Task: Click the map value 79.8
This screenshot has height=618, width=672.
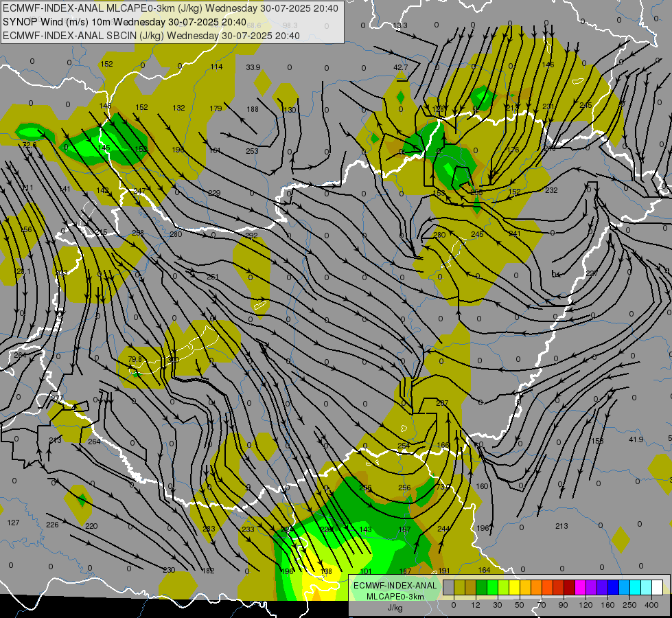Action: tap(135, 359)
